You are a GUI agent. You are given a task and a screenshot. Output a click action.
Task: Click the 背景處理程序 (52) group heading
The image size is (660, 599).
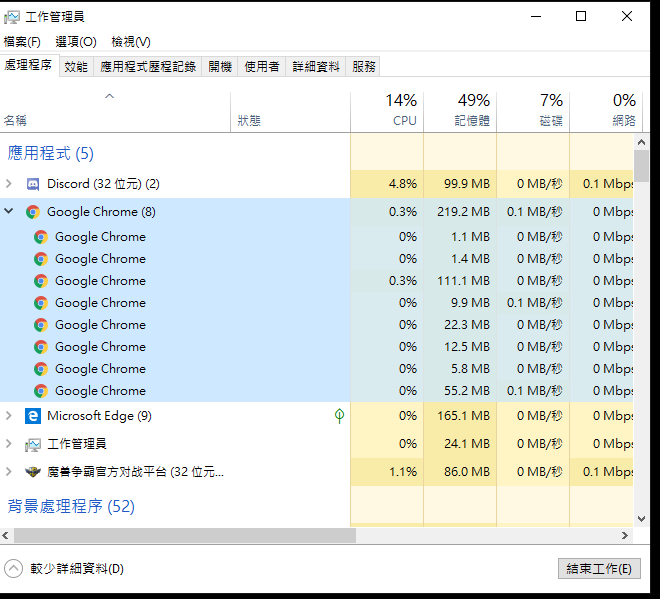tap(71, 506)
